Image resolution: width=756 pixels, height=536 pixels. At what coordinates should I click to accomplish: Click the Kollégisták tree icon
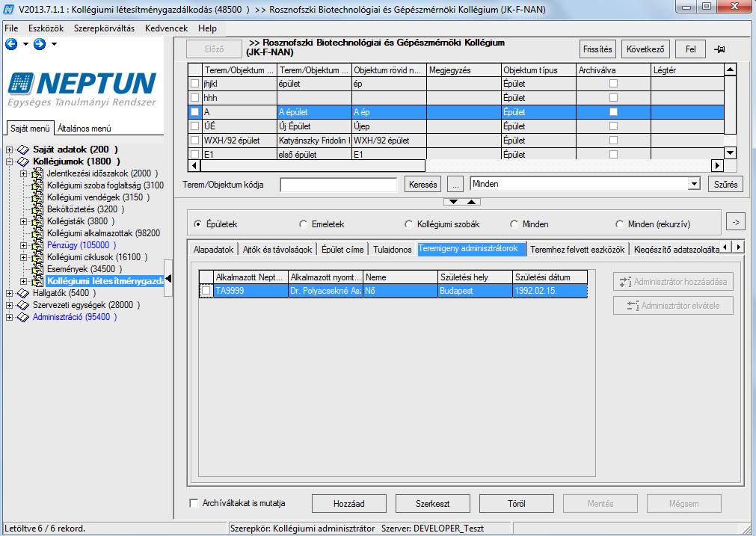[x=37, y=221]
